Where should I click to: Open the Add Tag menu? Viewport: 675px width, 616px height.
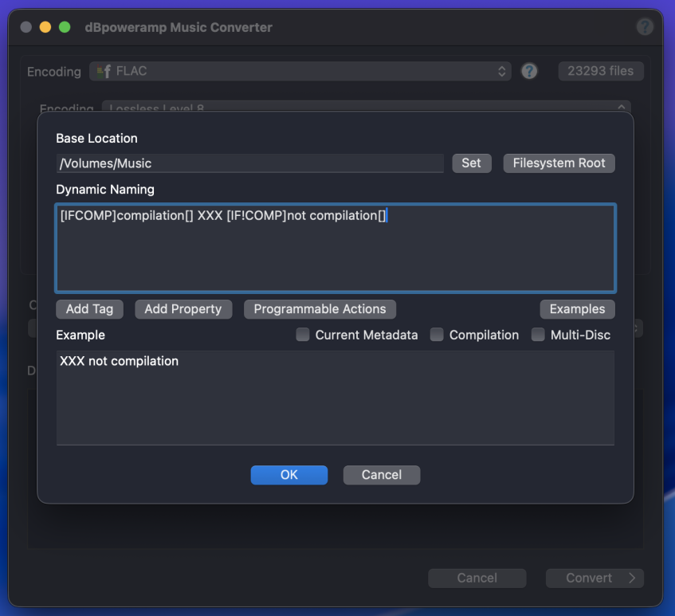pyautogui.click(x=89, y=309)
